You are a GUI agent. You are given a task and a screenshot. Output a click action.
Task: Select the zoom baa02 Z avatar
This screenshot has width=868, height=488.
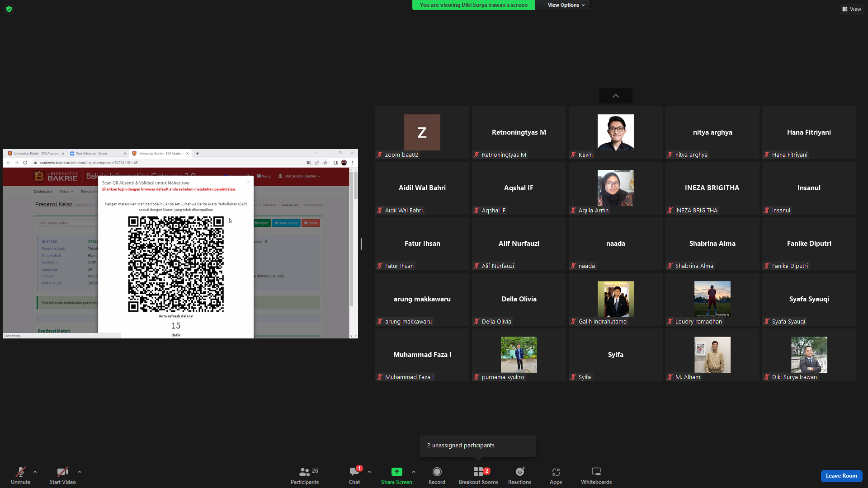click(x=422, y=132)
